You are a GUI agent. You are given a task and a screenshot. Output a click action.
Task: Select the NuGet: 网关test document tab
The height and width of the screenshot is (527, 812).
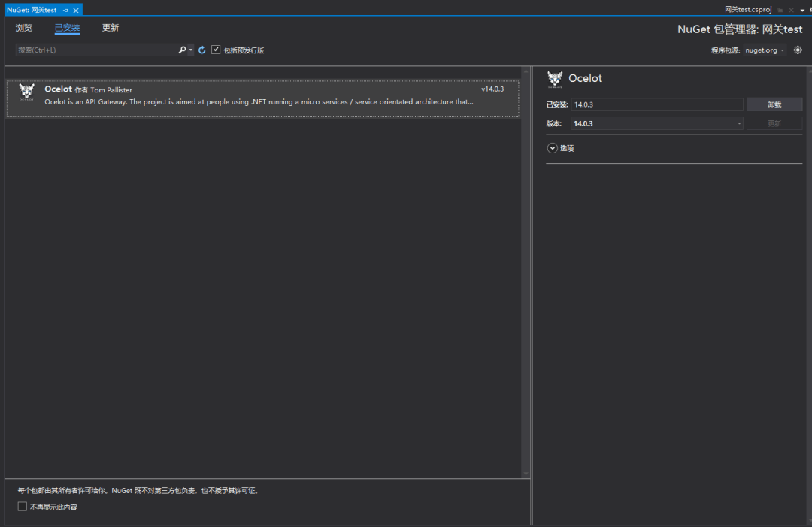pyautogui.click(x=32, y=10)
